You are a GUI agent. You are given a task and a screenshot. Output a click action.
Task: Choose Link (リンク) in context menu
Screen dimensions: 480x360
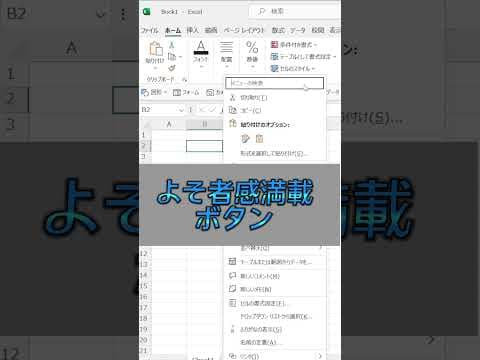click(x=275, y=356)
